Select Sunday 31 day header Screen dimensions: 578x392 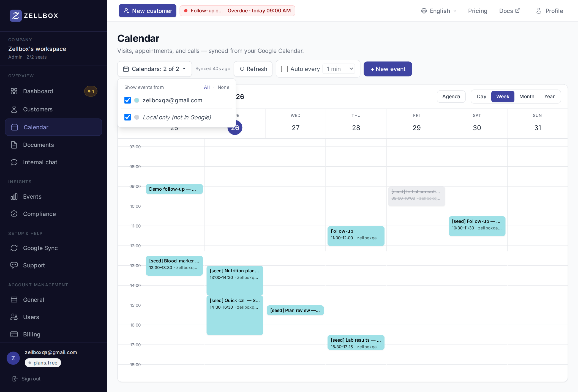(x=538, y=123)
